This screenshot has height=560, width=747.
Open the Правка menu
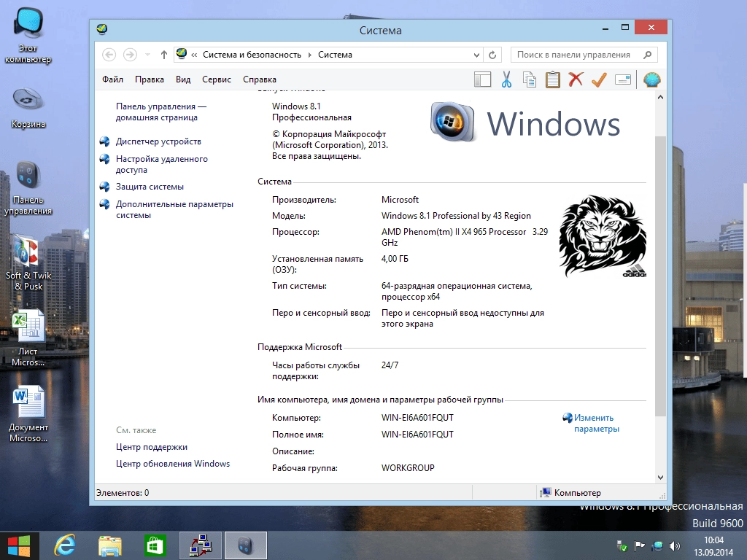click(x=149, y=79)
